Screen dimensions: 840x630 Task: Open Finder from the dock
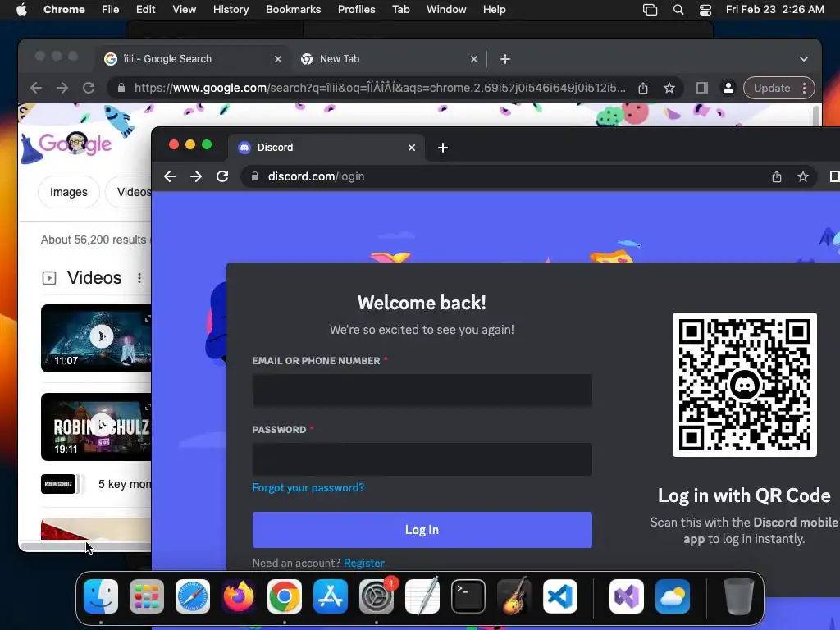(x=101, y=596)
